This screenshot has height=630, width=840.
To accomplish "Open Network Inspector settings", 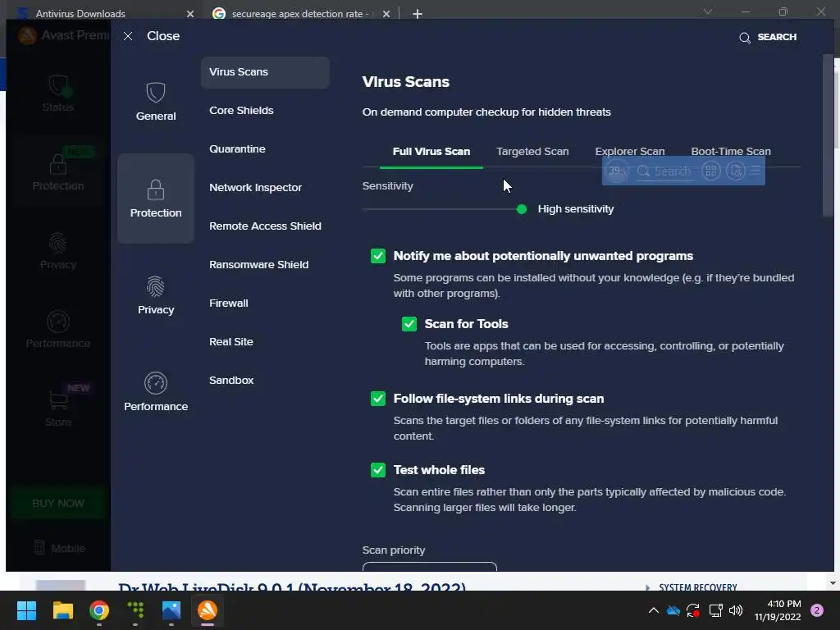I will 256,188.
